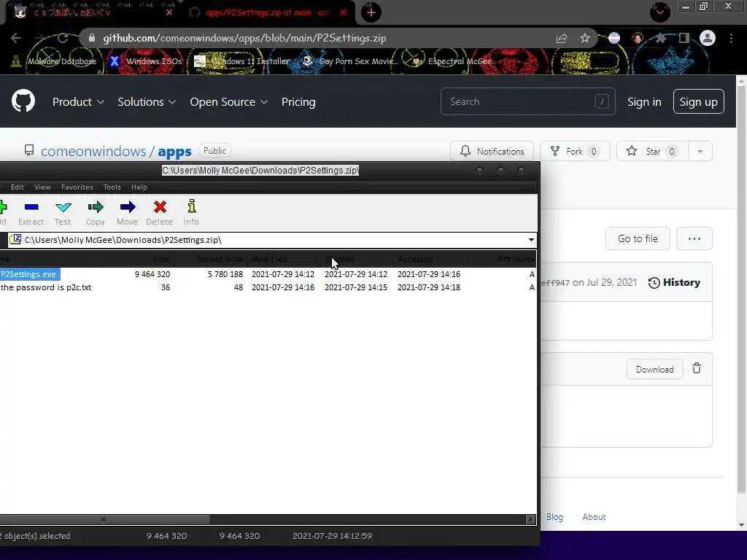This screenshot has height=560, width=747.
Task: Star the repository with Star button
Action: click(x=653, y=152)
